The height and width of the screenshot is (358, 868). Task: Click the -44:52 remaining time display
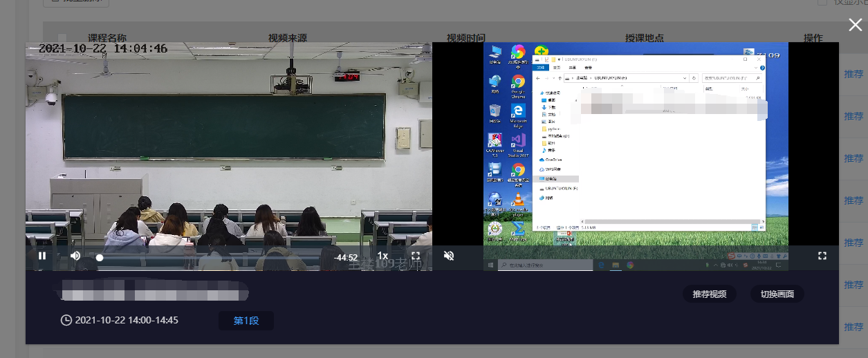tap(345, 257)
